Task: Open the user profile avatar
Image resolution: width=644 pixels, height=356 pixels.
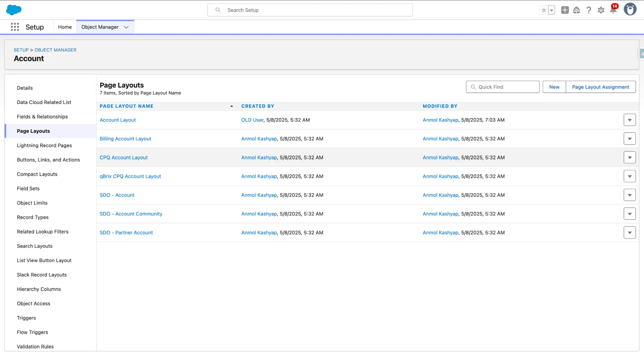Action: (x=630, y=10)
